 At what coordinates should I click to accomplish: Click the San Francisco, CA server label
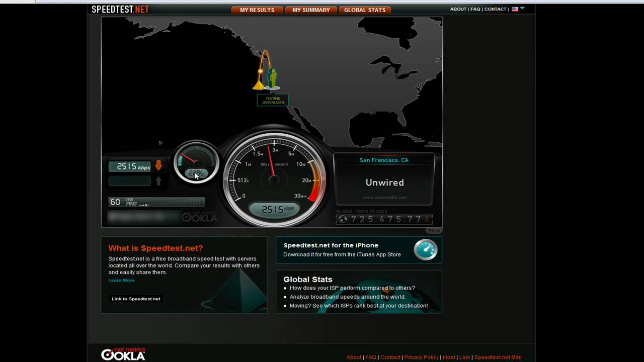tap(384, 160)
